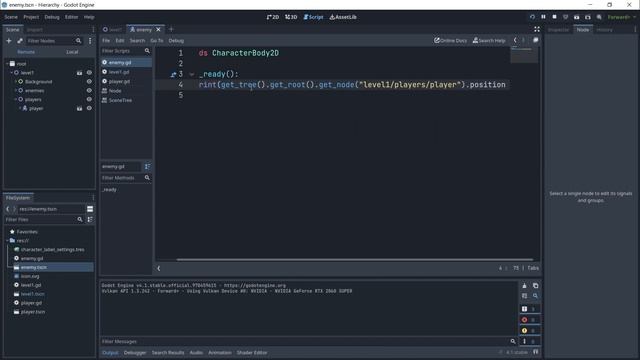
Task: Copy the Output log selection
Action: point(536,286)
